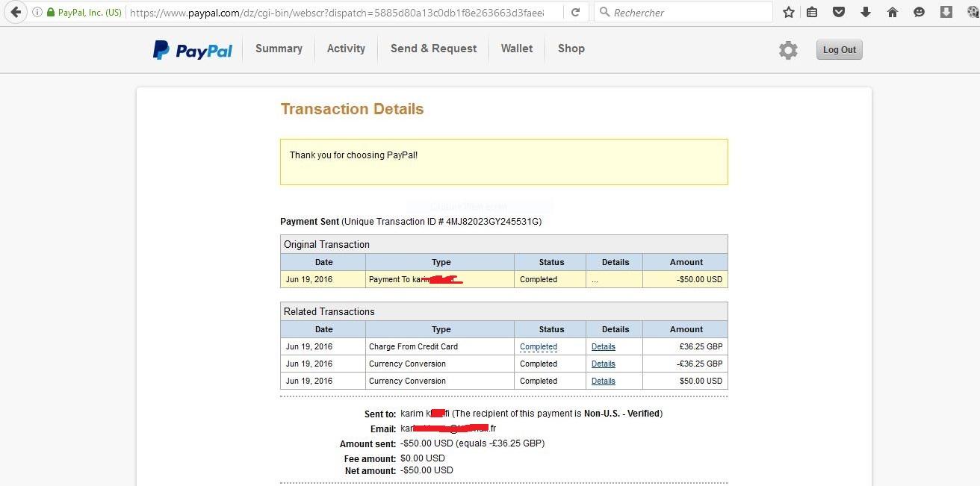Open site information icon in address bar
The width and height of the screenshot is (980, 486).
pyautogui.click(x=37, y=13)
